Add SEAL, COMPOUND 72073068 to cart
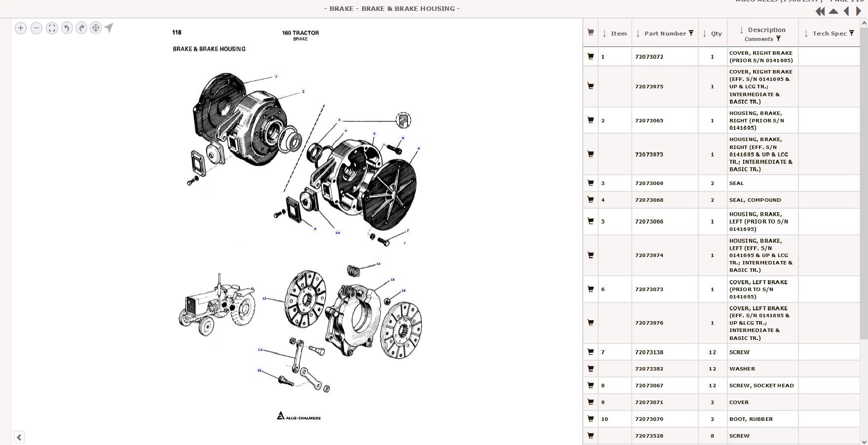Image resolution: width=868 pixels, height=445 pixels. click(x=590, y=200)
